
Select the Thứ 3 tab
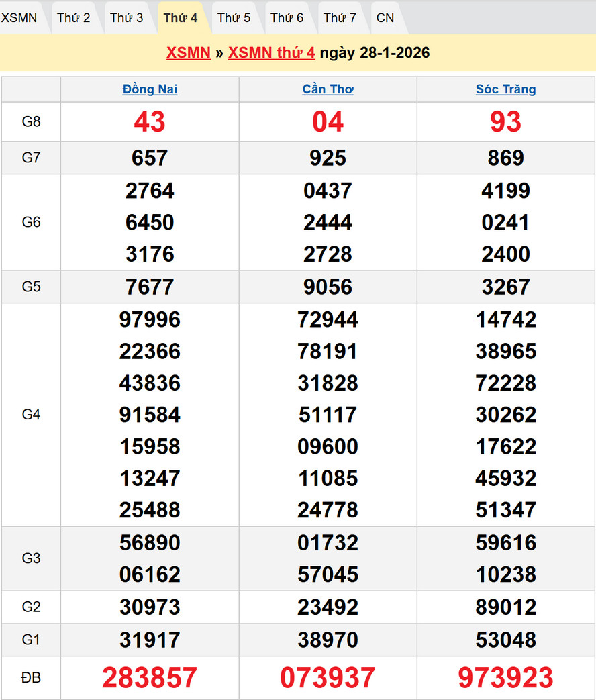pyautogui.click(x=126, y=18)
